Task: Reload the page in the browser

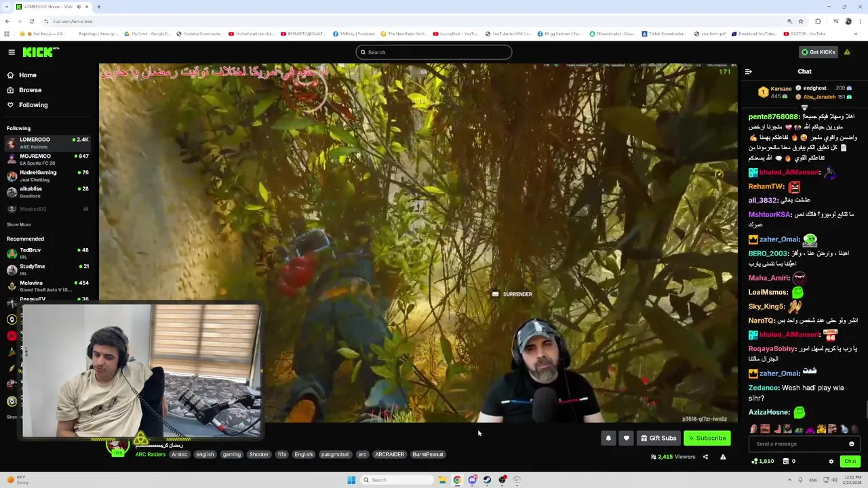Action: (x=32, y=21)
